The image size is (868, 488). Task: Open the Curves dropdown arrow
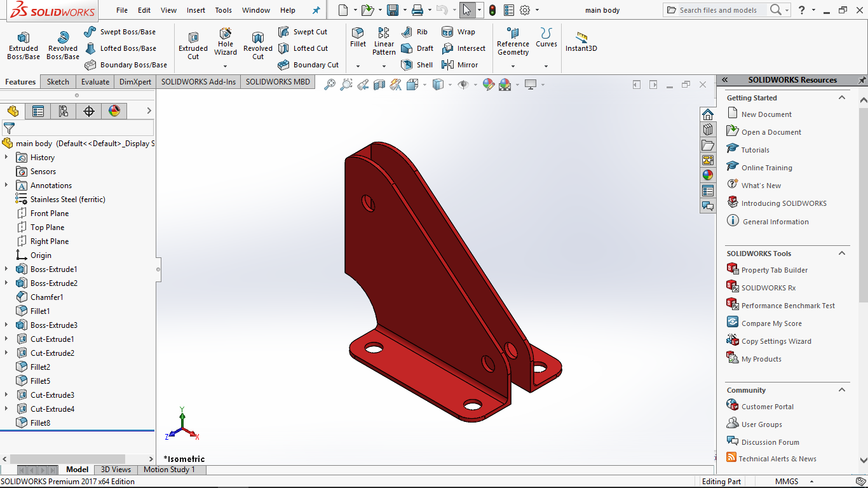click(546, 66)
